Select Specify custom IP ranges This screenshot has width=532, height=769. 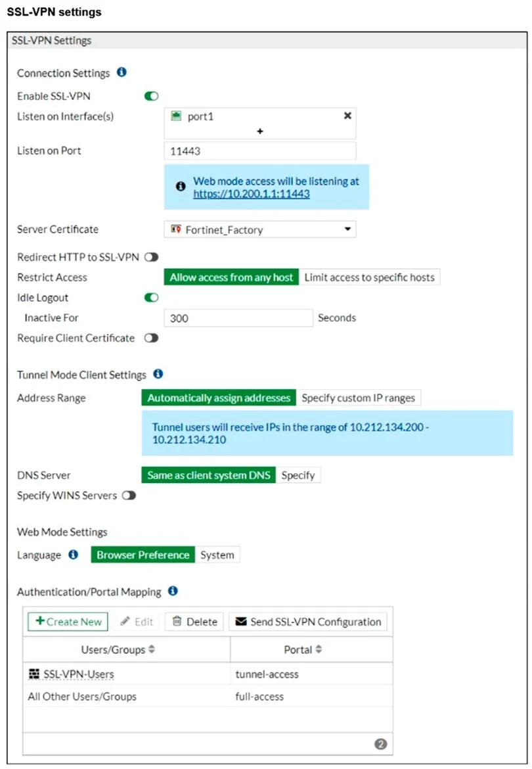[x=358, y=398]
